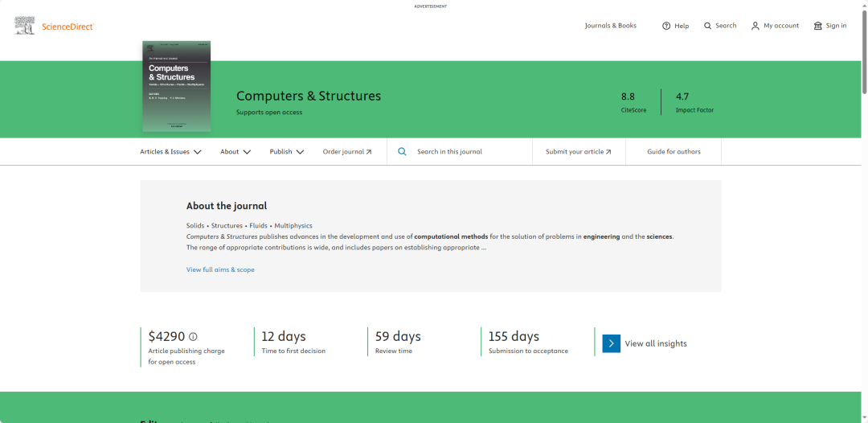Click the Help question mark icon

click(x=666, y=26)
